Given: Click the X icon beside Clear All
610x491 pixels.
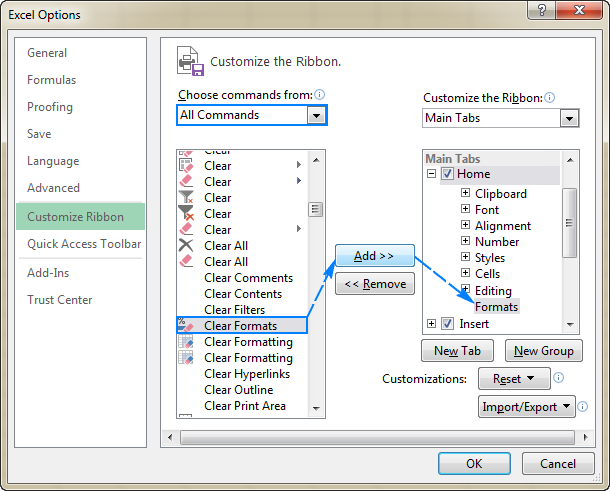Looking at the screenshot, I should coord(186,246).
